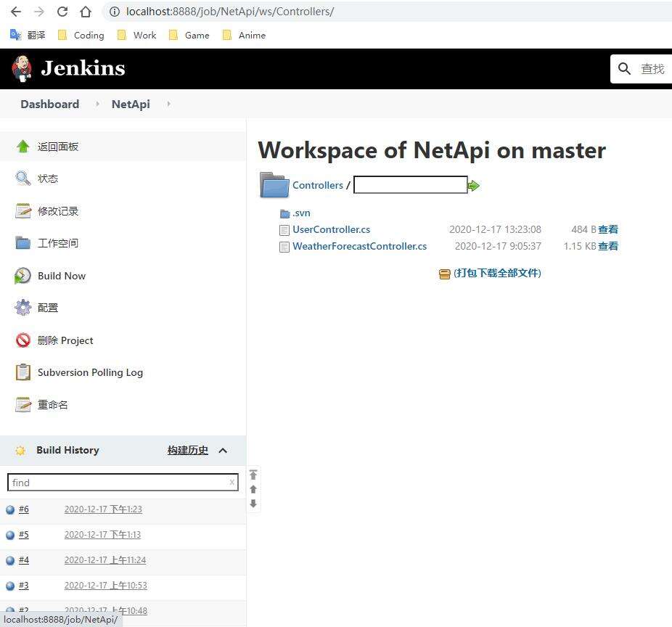The height and width of the screenshot is (627, 672).
Task: Click the Jenkins title text
Action: point(83,68)
